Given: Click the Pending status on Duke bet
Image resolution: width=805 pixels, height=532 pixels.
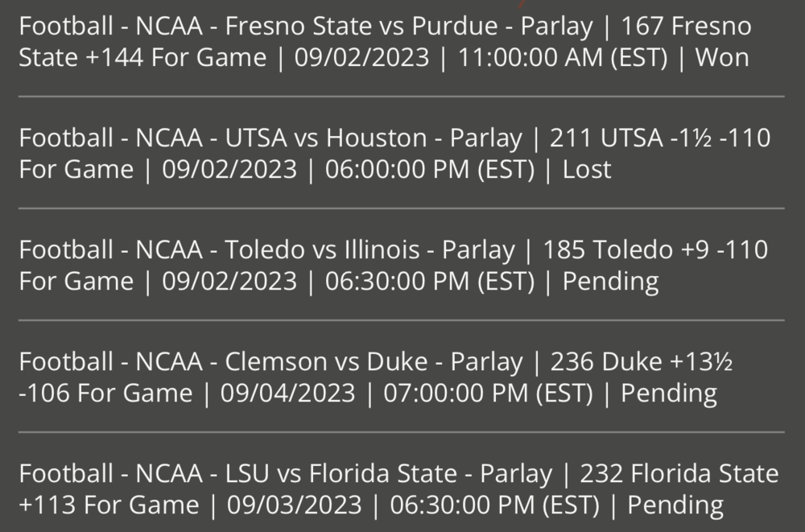Looking at the screenshot, I should tap(668, 394).
